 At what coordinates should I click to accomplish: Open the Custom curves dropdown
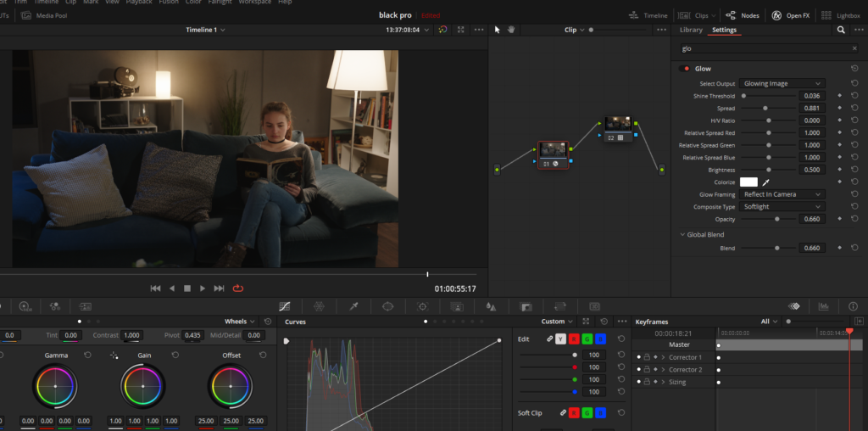click(557, 322)
